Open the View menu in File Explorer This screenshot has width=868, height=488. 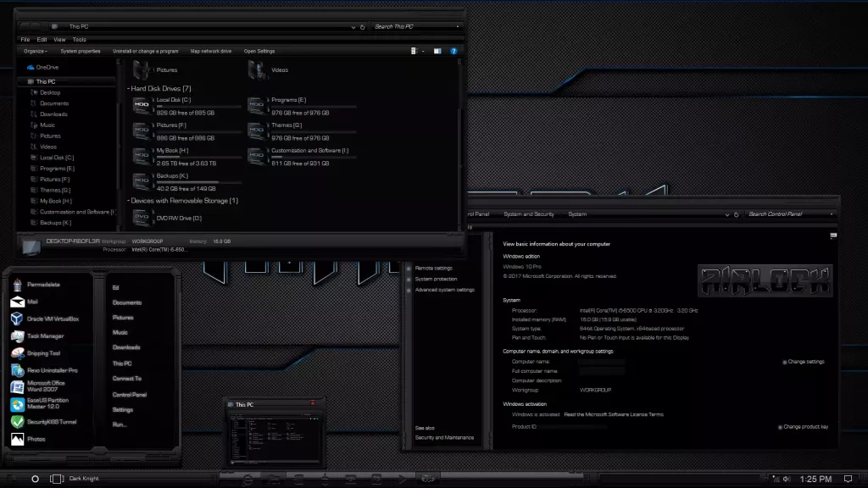[x=59, y=39]
